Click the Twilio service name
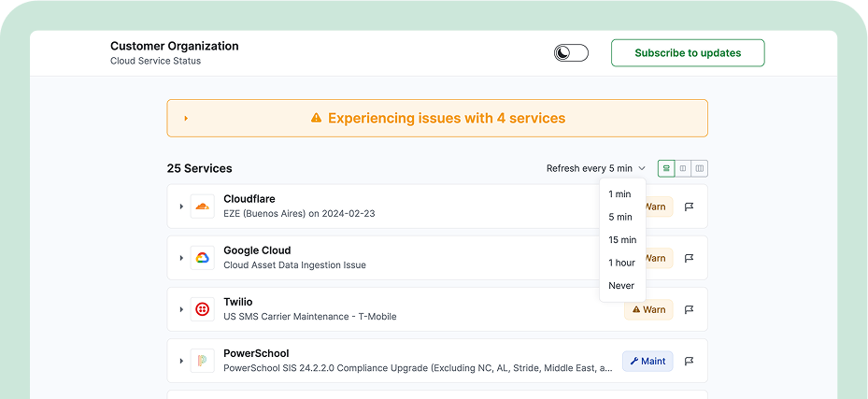The width and height of the screenshot is (868, 399). [x=238, y=302]
